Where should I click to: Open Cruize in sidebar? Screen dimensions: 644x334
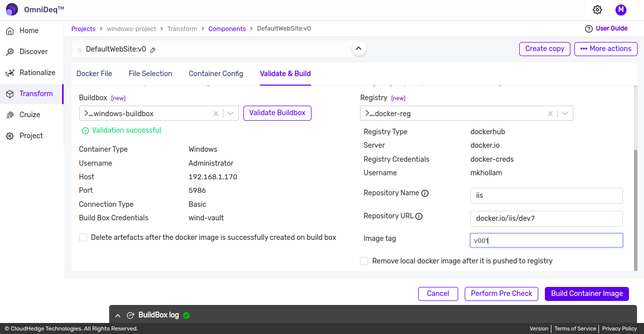coord(30,115)
